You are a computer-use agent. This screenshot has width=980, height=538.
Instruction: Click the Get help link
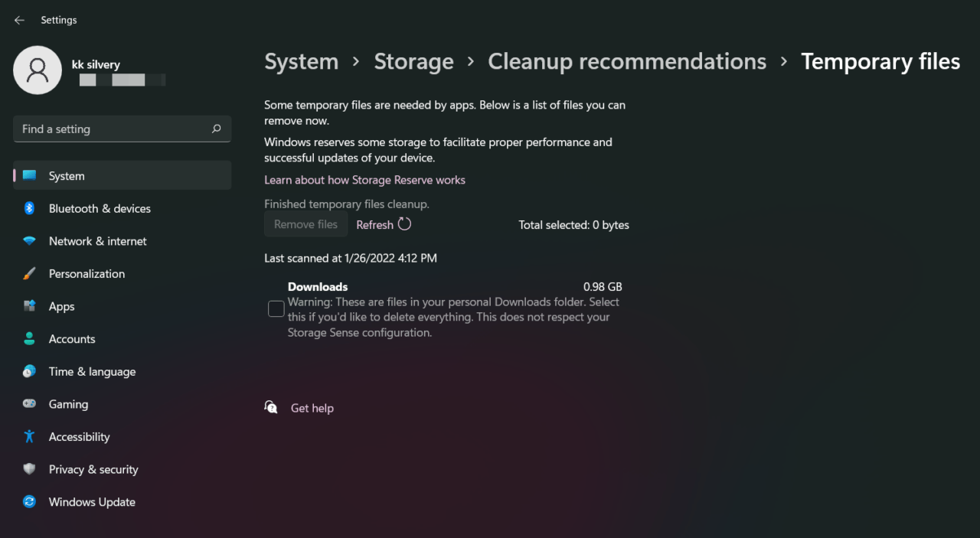coord(312,408)
